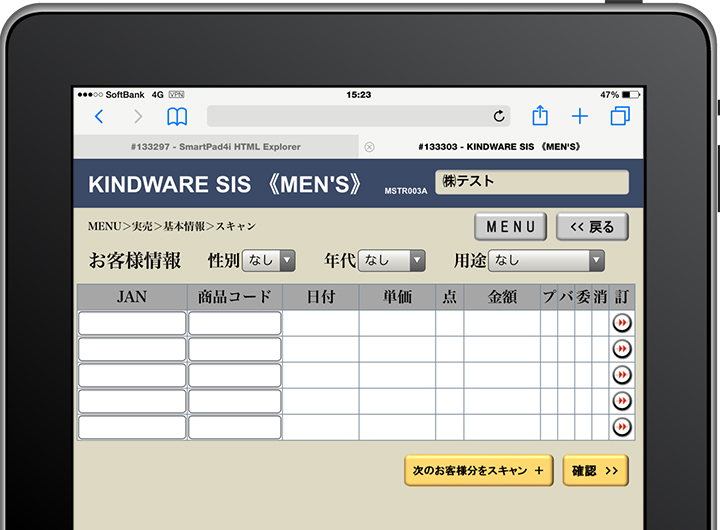
Task: Open the 用途 dropdown
Action: [x=546, y=260]
